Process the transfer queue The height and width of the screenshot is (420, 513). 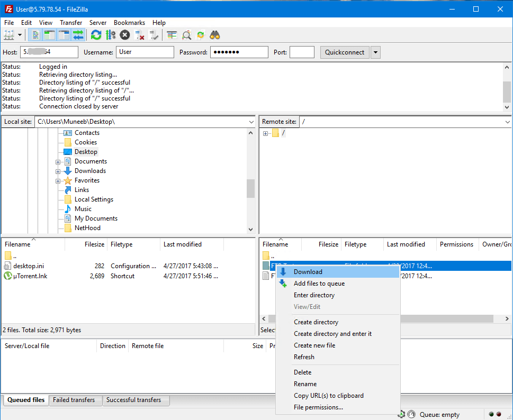tap(111, 34)
